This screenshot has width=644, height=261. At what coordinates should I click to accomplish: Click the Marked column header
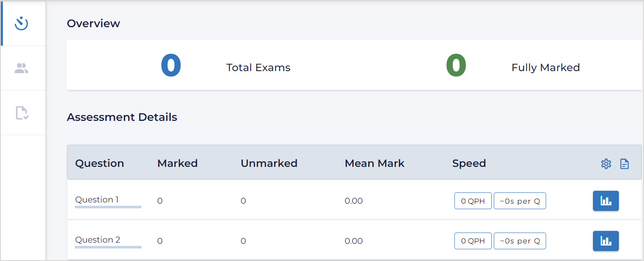pos(177,163)
